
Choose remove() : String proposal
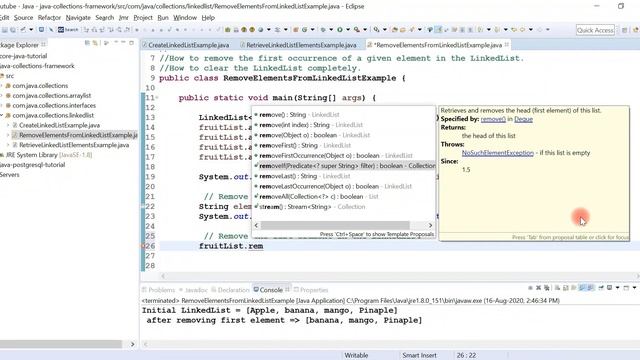click(x=344, y=115)
